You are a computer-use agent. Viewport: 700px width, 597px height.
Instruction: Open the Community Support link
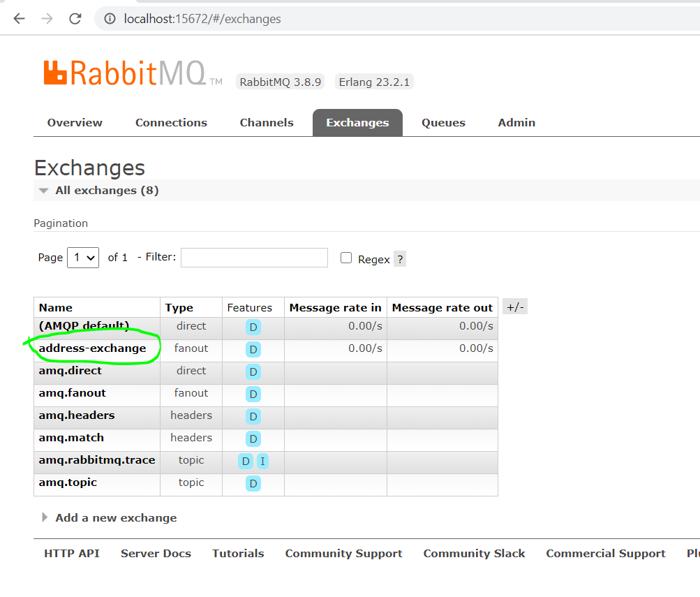point(344,554)
